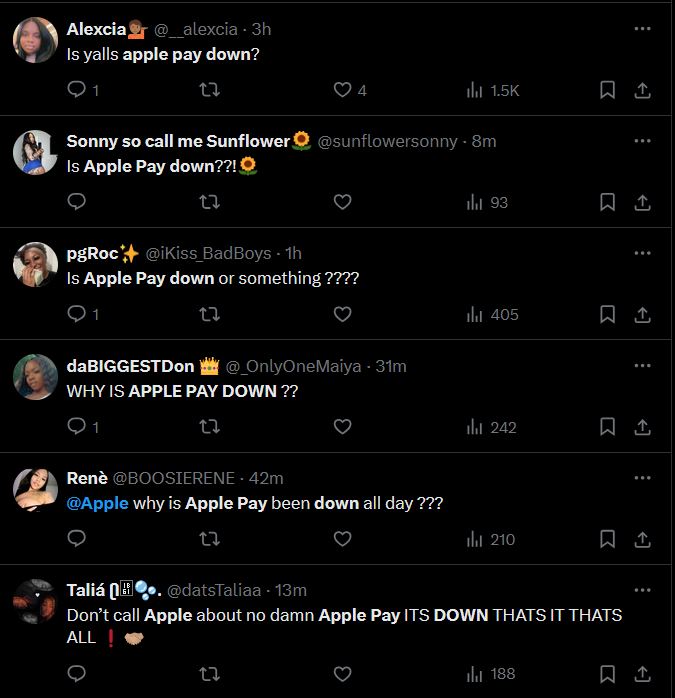Open more options on Alexcia's tweet
Image resolution: width=675 pixels, height=698 pixels.
pos(643,29)
